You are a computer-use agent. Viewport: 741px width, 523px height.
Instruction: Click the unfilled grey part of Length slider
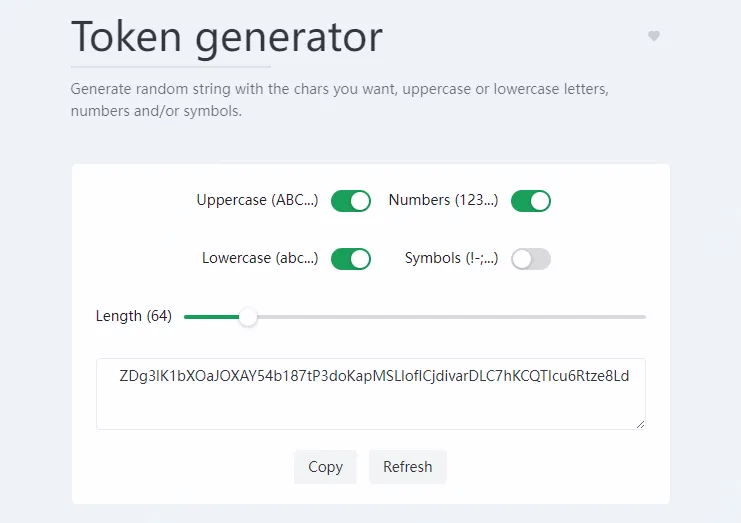(x=450, y=317)
